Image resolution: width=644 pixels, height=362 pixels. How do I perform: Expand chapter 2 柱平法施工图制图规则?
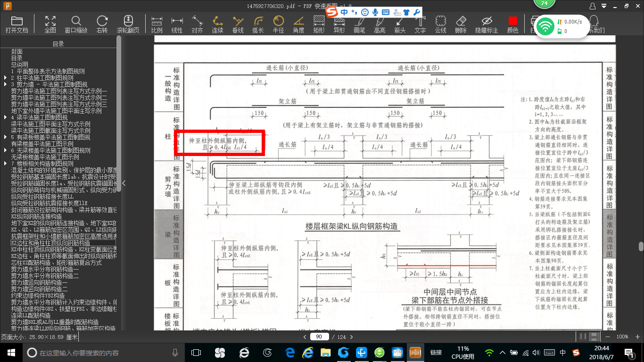coord(5,78)
